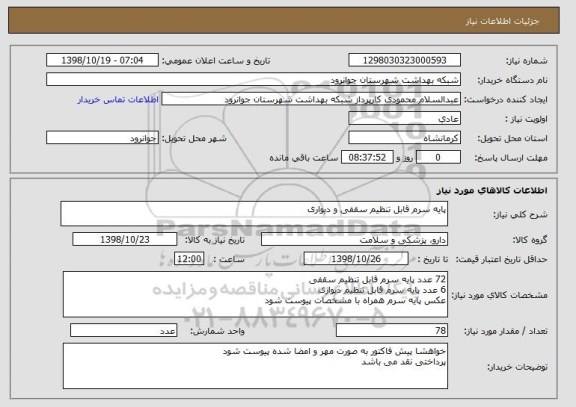Click the label اولویت نیاز
This screenshot has height=407, width=576.
click(526, 119)
